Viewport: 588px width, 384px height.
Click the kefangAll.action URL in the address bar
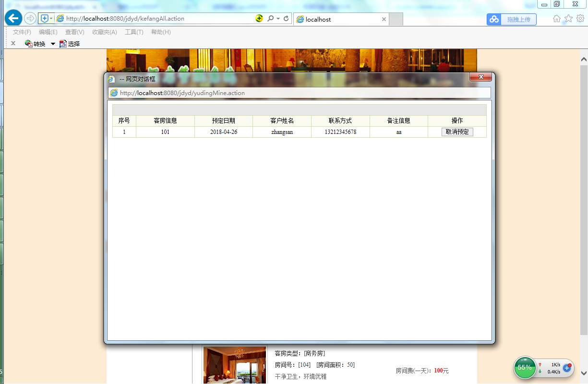click(125, 19)
